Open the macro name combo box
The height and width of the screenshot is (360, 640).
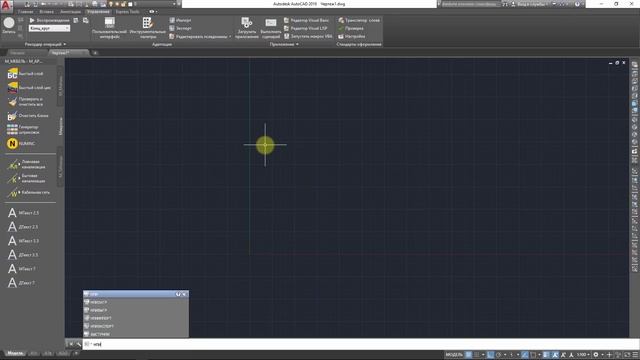(x=49, y=29)
